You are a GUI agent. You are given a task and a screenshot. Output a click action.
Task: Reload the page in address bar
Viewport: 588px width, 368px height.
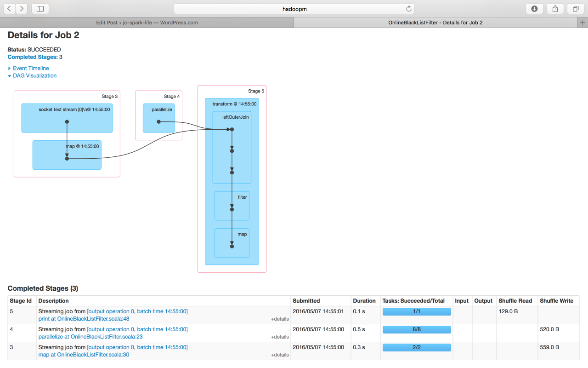pos(408,8)
